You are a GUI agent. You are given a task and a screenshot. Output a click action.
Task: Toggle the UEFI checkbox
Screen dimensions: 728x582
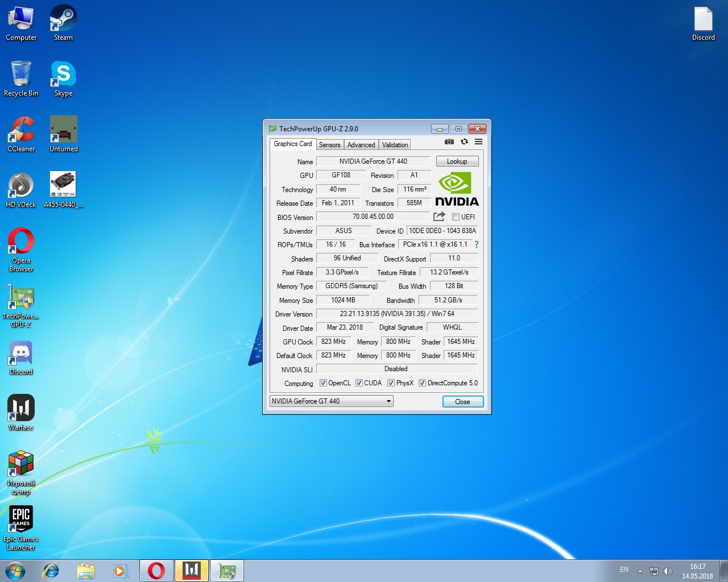point(456,217)
